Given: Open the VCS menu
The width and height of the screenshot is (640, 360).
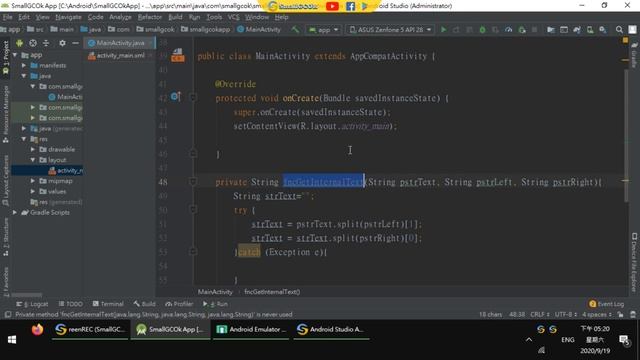Looking at the screenshot, I should [233, 17].
